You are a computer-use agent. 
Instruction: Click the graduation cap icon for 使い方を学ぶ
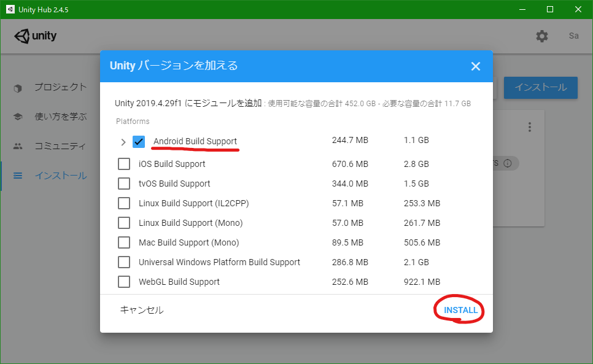point(18,117)
